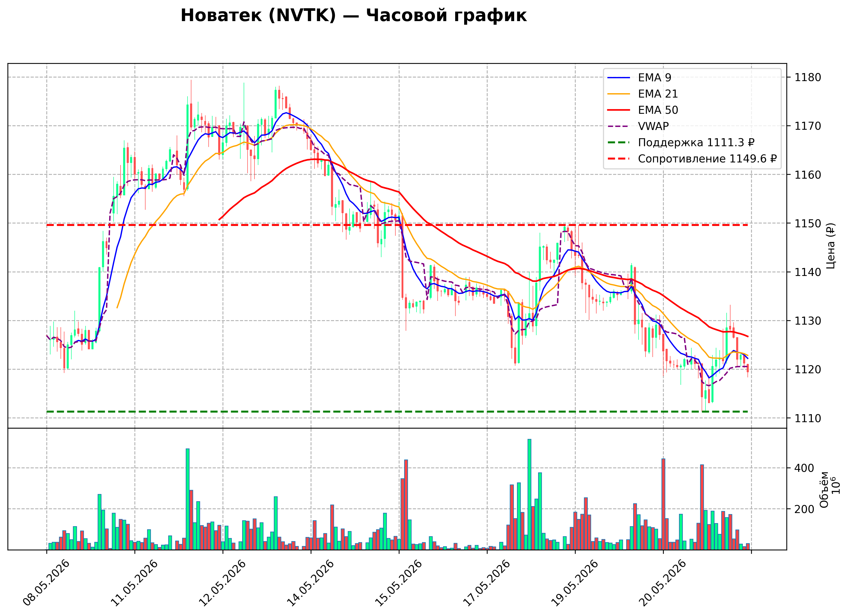
Task: Click the volume axis tick "200"
Action: click(x=804, y=509)
